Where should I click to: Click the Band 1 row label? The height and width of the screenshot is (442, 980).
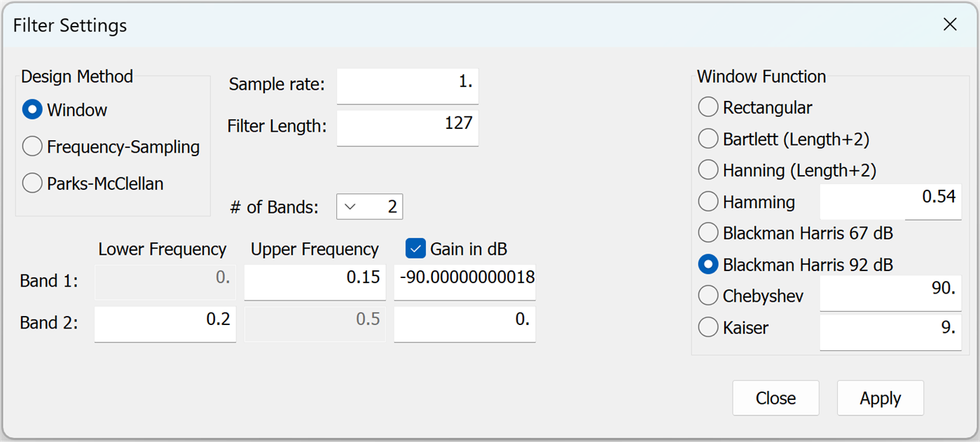coord(49,281)
